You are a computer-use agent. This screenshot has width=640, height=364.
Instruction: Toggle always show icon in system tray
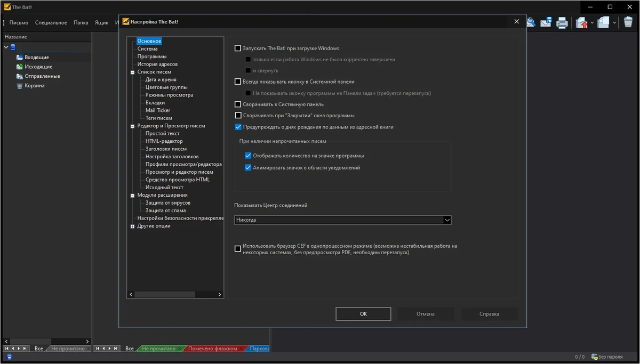tap(238, 82)
